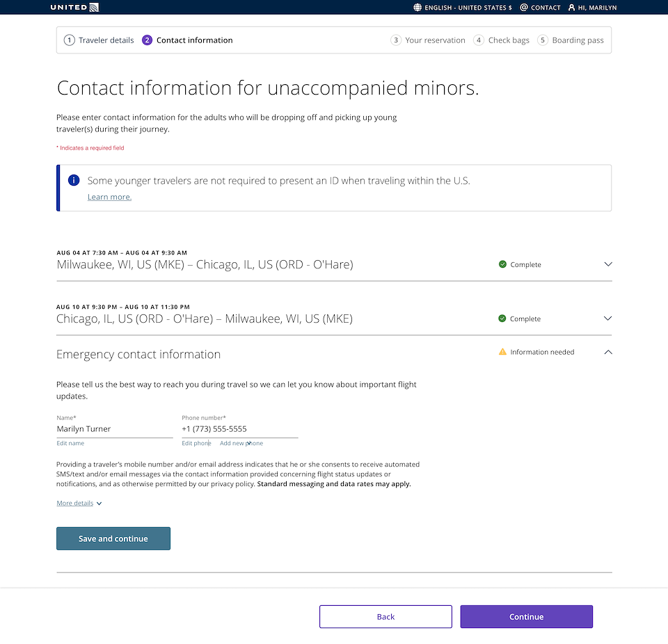Click the Milwaukee to Chicago route title
The width and height of the screenshot is (668, 644).
[205, 264]
